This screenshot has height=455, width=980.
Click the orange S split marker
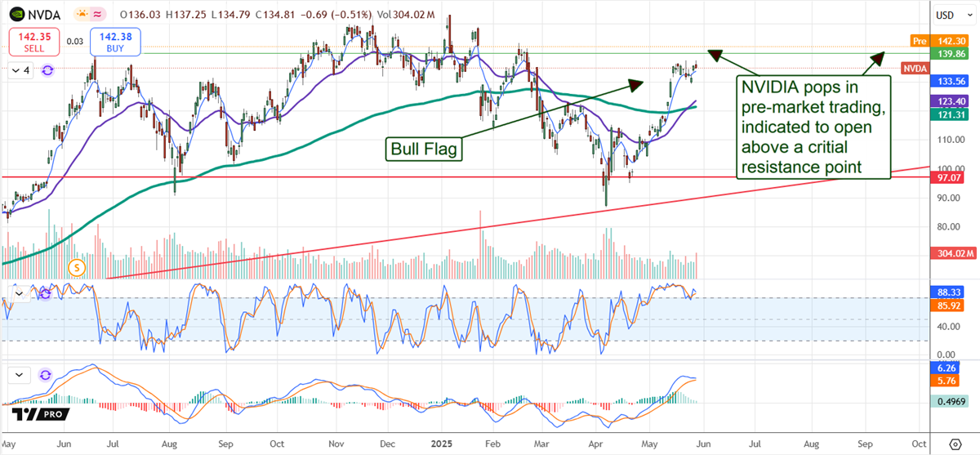[77, 266]
